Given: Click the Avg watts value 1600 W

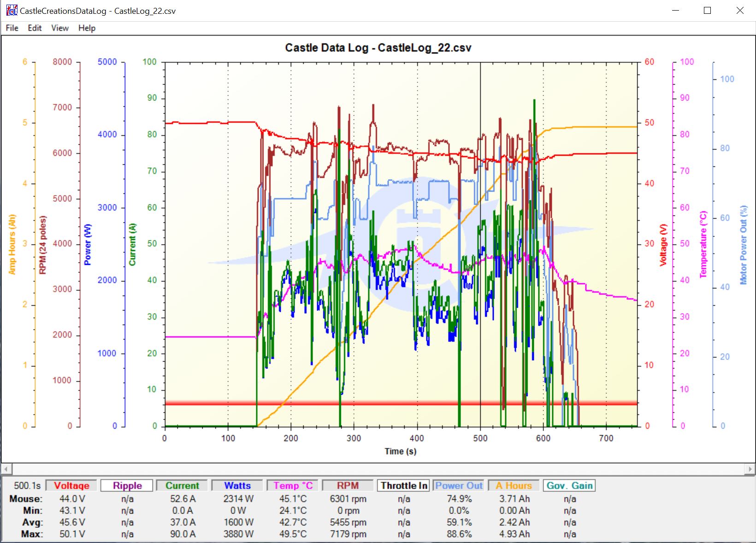Looking at the screenshot, I should (238, 522).
